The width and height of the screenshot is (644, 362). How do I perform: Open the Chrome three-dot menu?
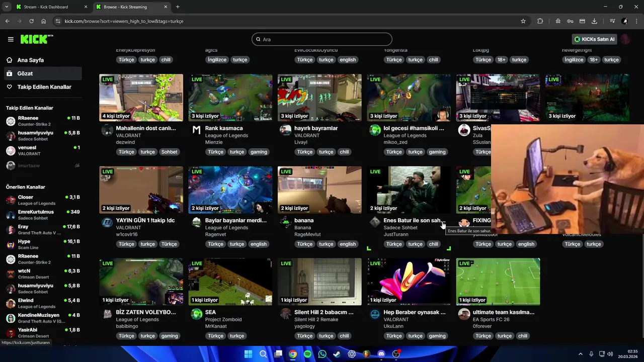636,21
